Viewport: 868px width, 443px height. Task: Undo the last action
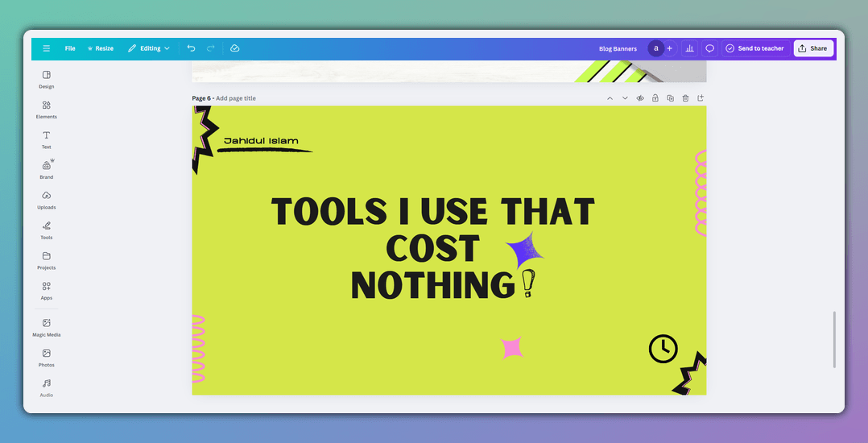[191, 48]
